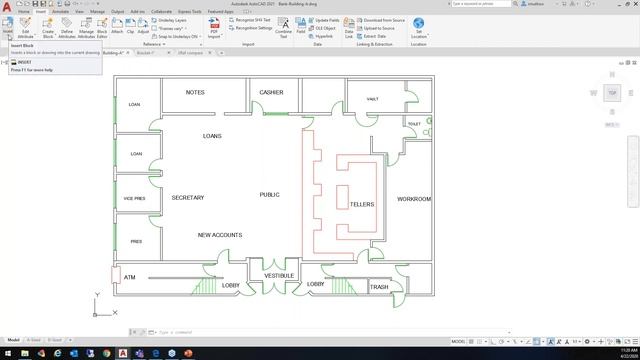Toggle MODEL space button in status bar
The image size is (640, 360).
pyautogui.click(x=458, y=341)
